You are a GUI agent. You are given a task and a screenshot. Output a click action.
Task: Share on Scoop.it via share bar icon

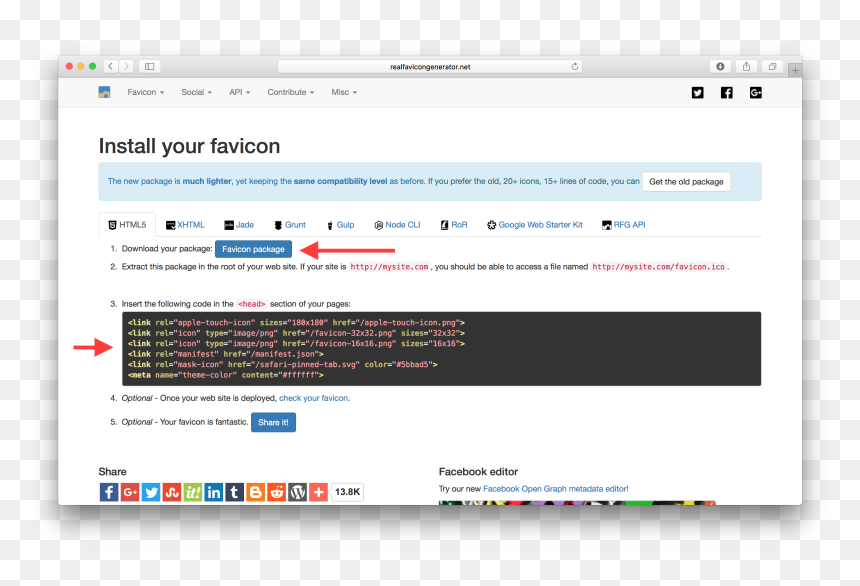coord(193,492)
